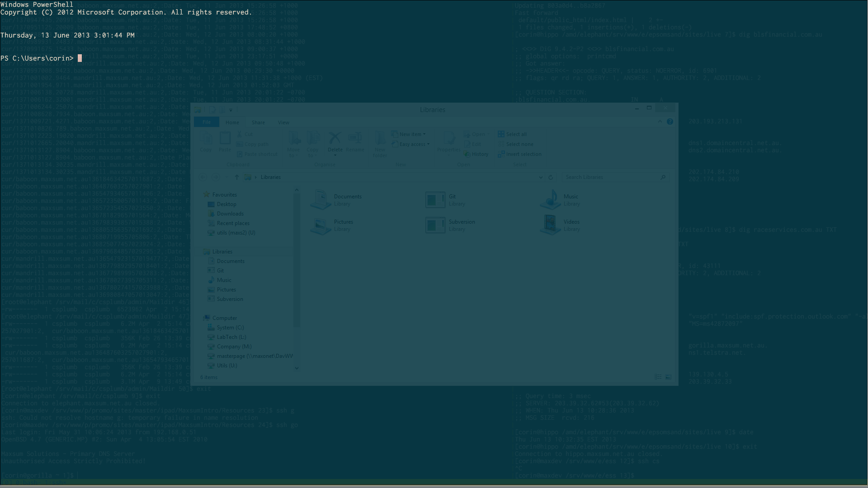Open the File ribbon tab
The height and width of the screenshot is (488, 868).
pyautogui.click(x=207, y=122)
